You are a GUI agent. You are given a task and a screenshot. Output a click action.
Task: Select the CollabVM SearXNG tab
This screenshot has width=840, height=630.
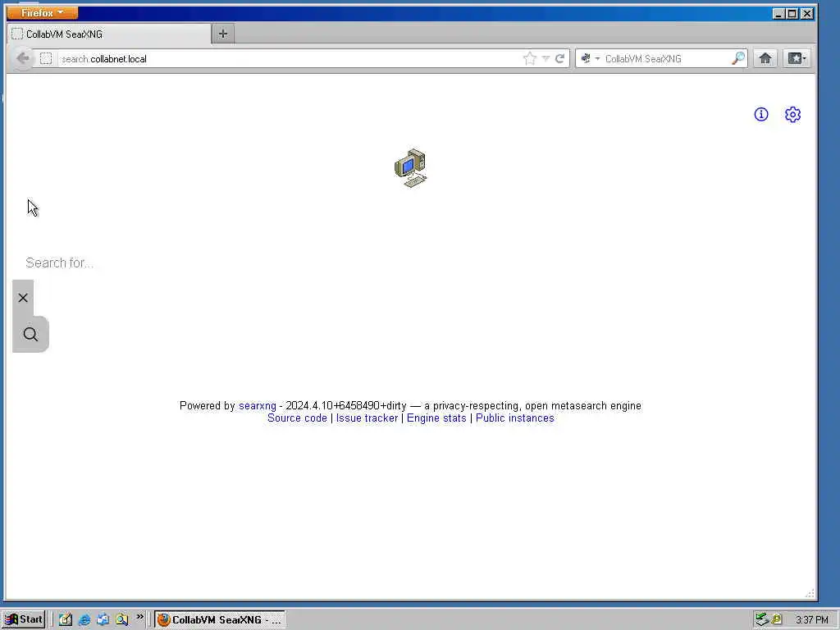(109, 34)
